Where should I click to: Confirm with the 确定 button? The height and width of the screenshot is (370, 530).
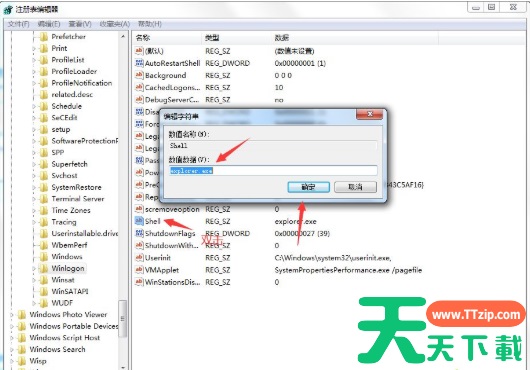coord(308,187)
